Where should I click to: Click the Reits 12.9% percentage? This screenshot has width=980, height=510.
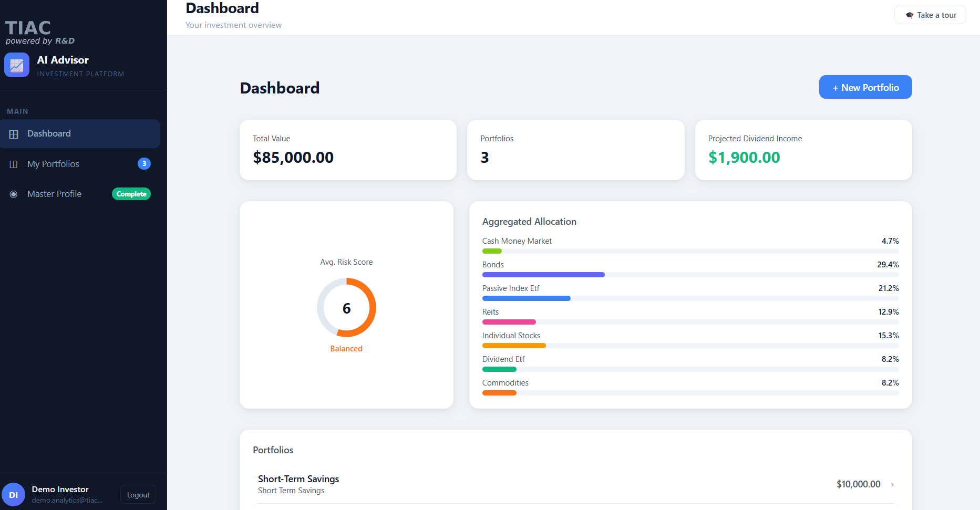click(889, 312)
